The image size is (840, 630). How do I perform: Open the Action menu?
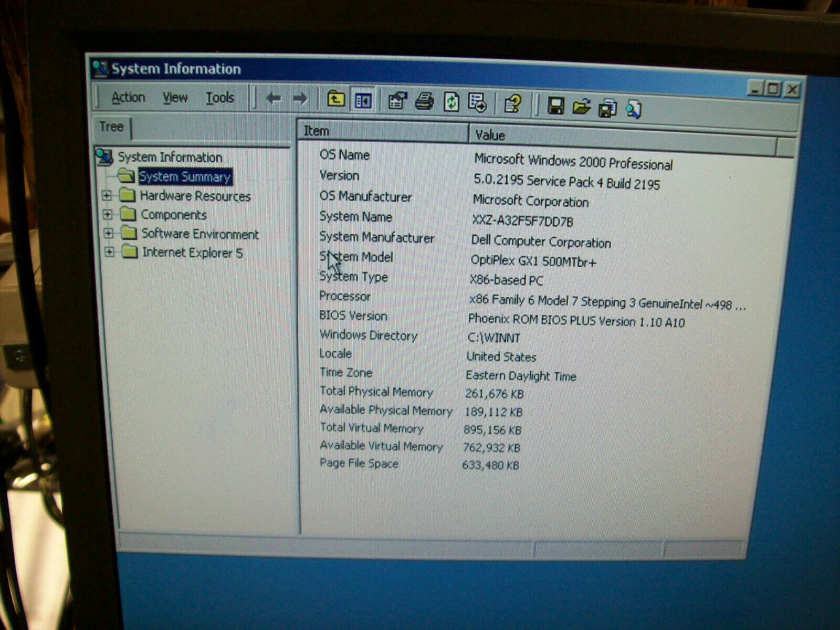[x=128, y=97]
